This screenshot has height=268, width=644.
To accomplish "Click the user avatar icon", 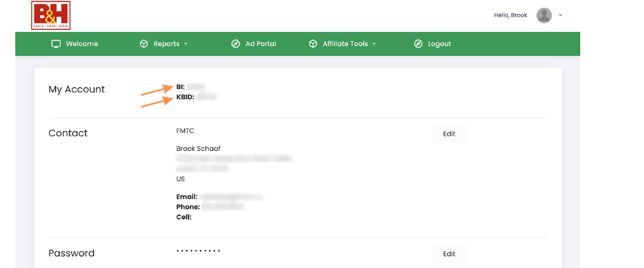I will click(x=544, y=15).
